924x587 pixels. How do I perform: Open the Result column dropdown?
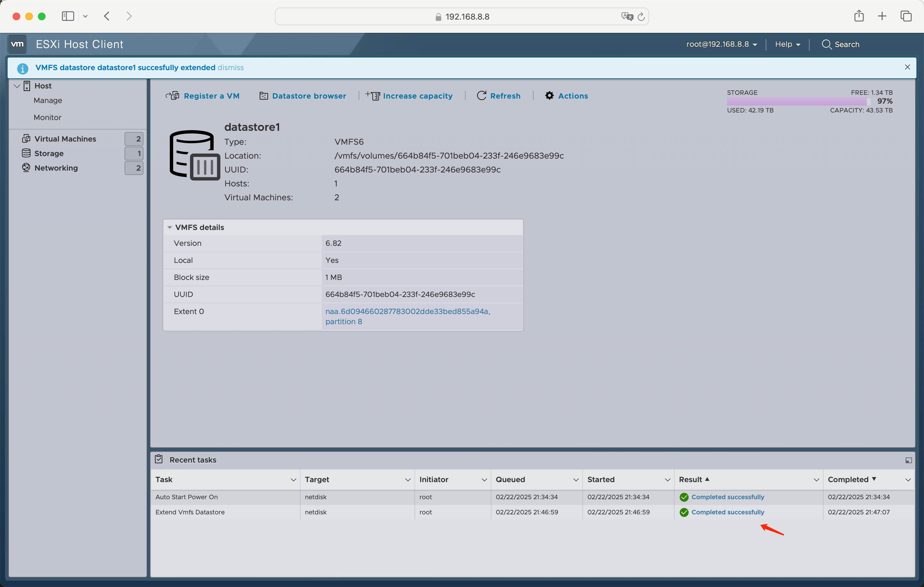pos(816,480)
